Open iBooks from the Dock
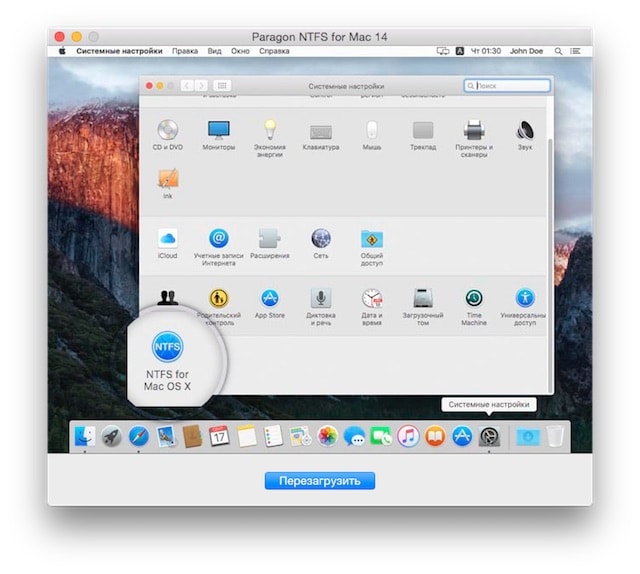The width and height of the screenshot is (640, 574). 435,436
